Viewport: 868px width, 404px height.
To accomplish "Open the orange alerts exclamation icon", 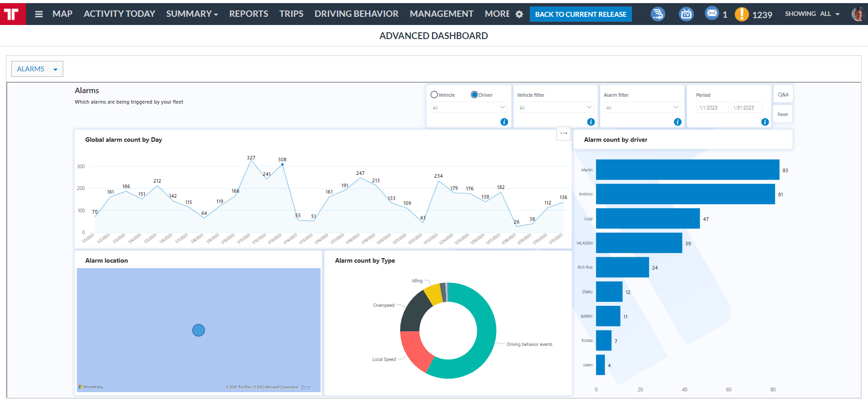I will pyautogui.click(x=742, y=14).
